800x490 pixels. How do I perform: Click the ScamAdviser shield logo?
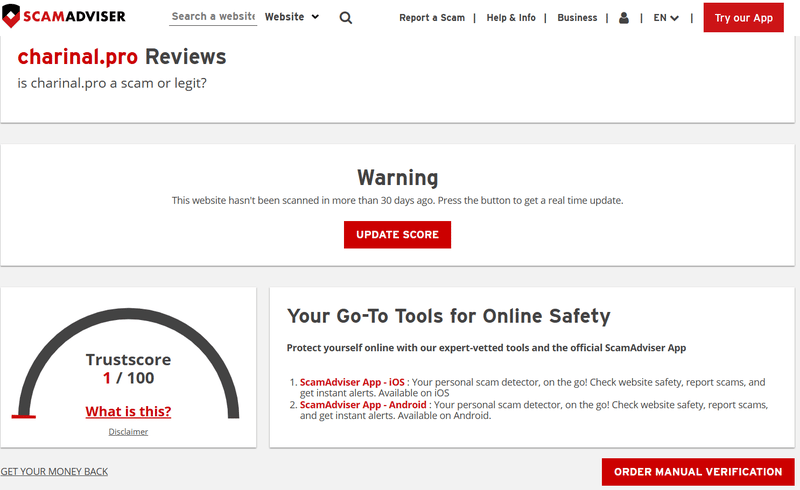coord(63,16)
